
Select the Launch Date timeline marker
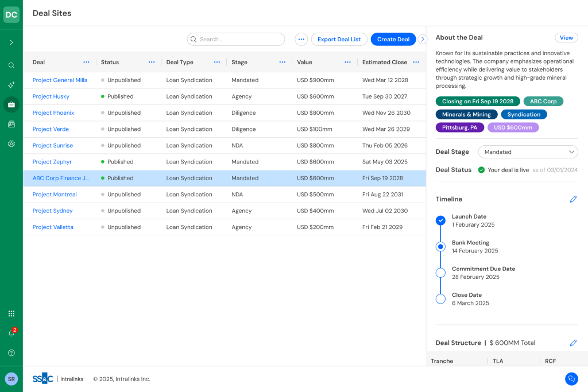coord(440,221)
